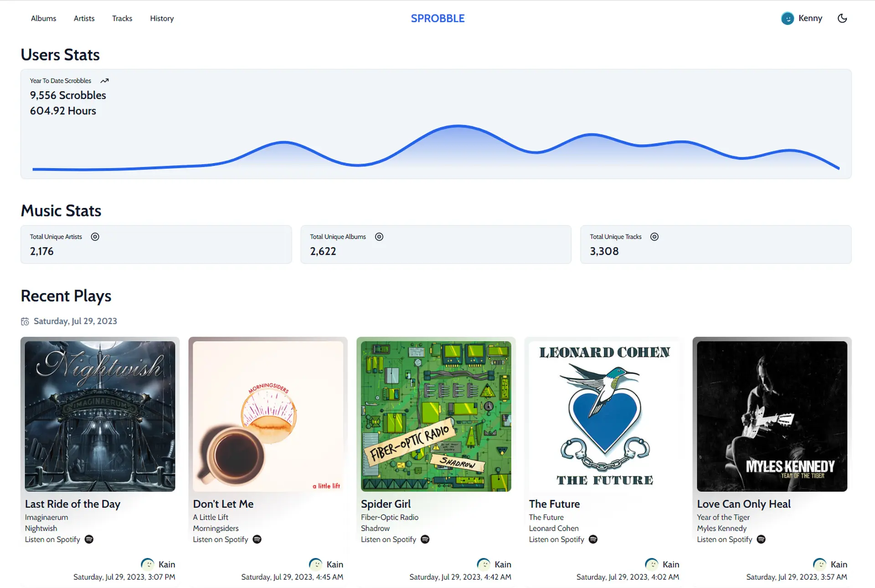Screen dimensions: 875x588
Task: Click Listen on Spotify for Spider Girl
Action: pos(388,539)
